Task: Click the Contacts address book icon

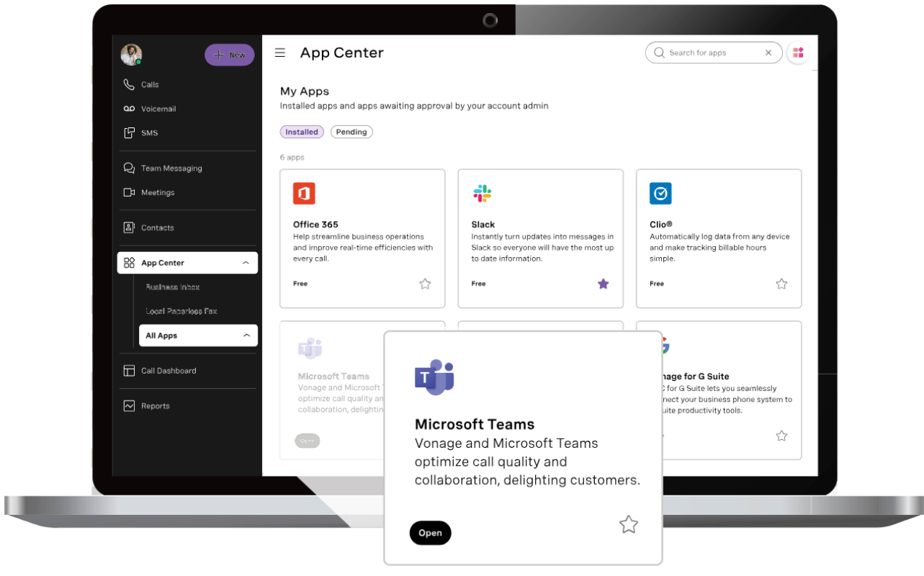Action: click(x=129, y=228)
